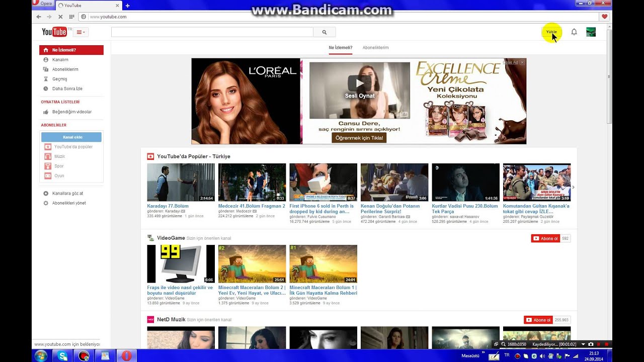This screenshot has width=644, height=362.
Task: Open VideoGame channel name
Action: coord(171,238)
